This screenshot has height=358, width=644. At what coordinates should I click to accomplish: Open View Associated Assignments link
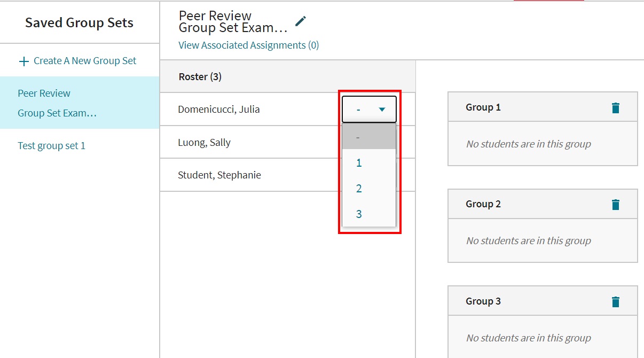tap(249, 45)
